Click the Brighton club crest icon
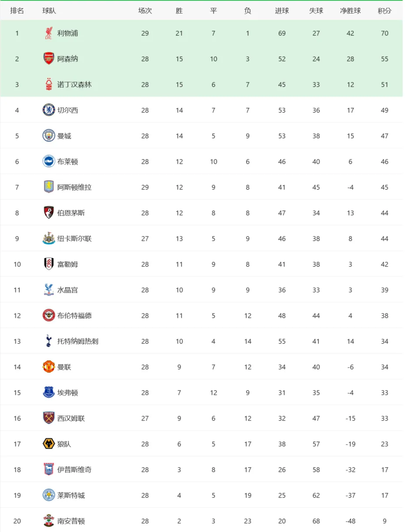Image resolution: width=418 pixels, height=532 pixels. pos(49,162)
